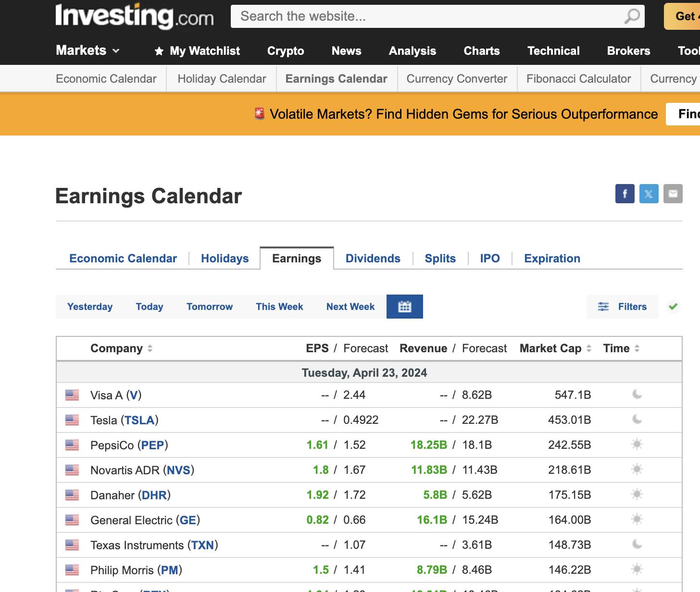Open the calendar date picker icon

[404, 307]
